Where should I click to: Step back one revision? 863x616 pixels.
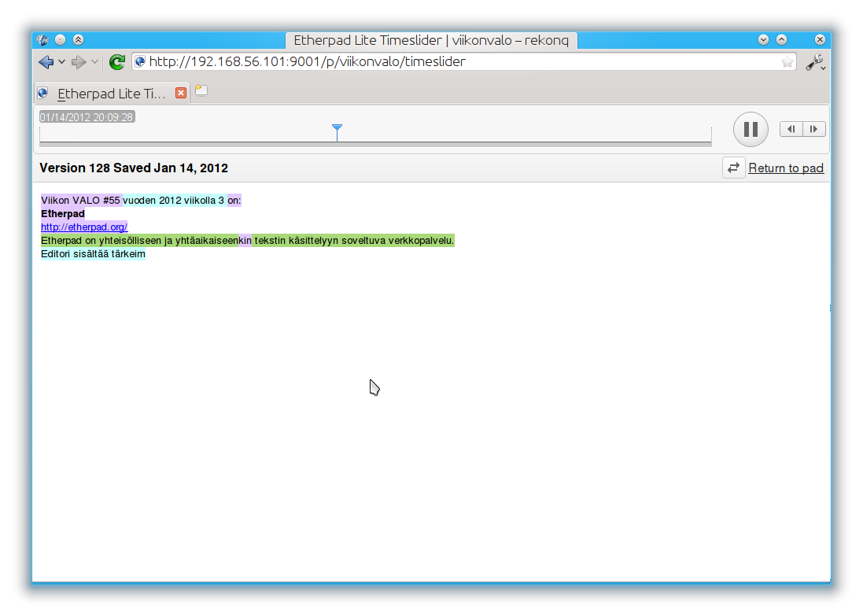791,129
